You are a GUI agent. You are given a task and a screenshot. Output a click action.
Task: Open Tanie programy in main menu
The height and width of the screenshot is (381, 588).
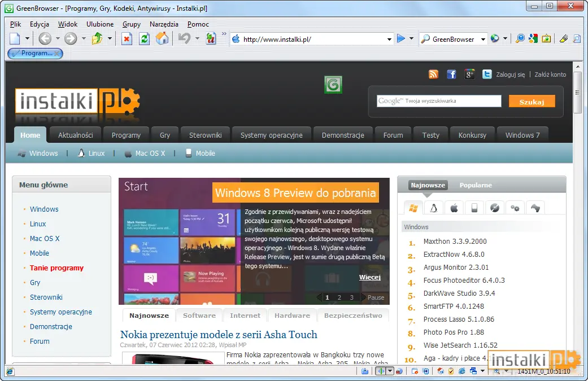56,268
